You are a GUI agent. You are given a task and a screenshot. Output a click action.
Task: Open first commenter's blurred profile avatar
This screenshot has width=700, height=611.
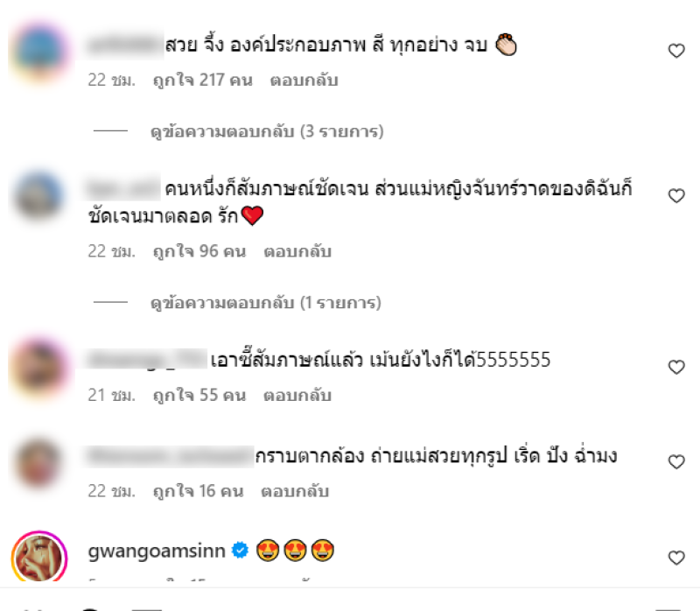[39, 51]
